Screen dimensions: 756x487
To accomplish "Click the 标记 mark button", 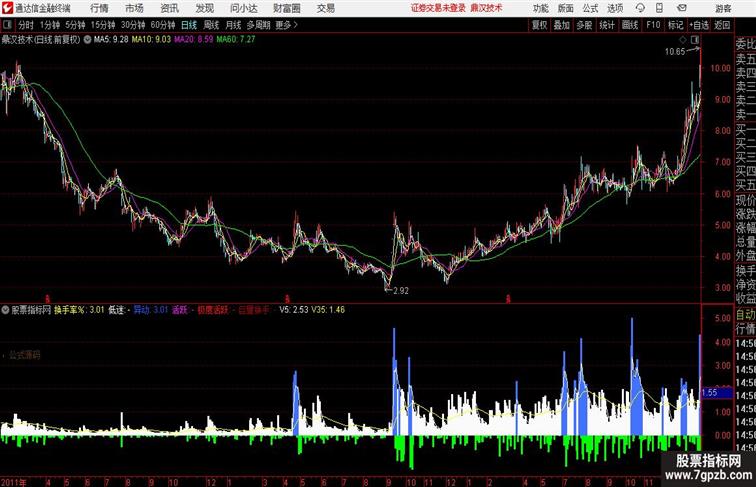I will coord(675,25).
